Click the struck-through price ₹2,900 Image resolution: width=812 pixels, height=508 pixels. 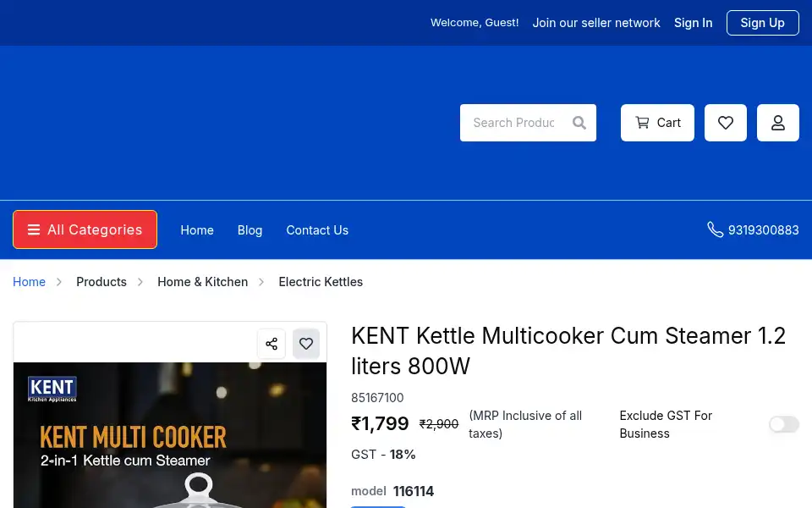point(439,424)
